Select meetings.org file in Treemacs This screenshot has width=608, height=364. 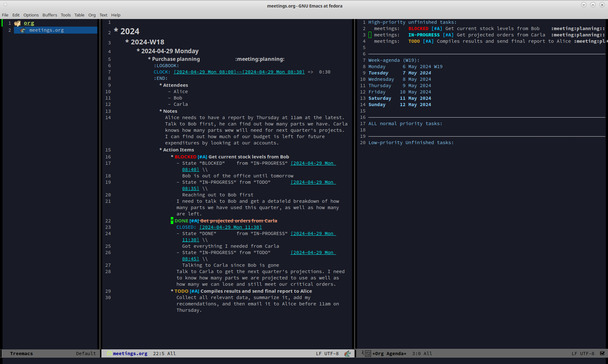[47, 30]
